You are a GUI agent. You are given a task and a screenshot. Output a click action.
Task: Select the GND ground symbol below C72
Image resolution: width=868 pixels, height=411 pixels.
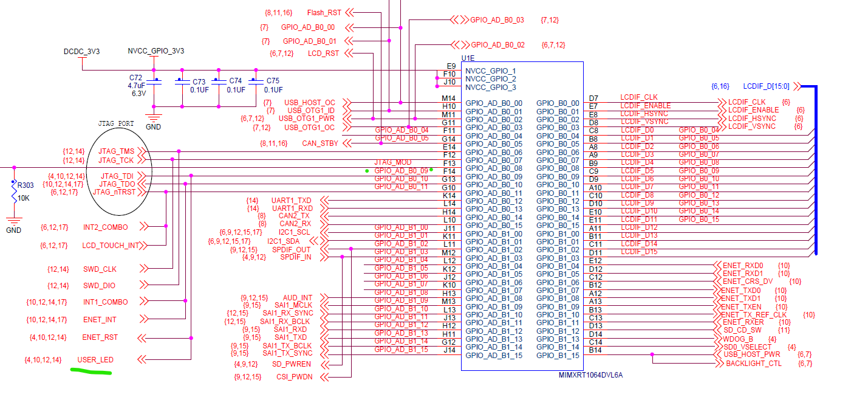pyautogui.click(x=154, y=119)
